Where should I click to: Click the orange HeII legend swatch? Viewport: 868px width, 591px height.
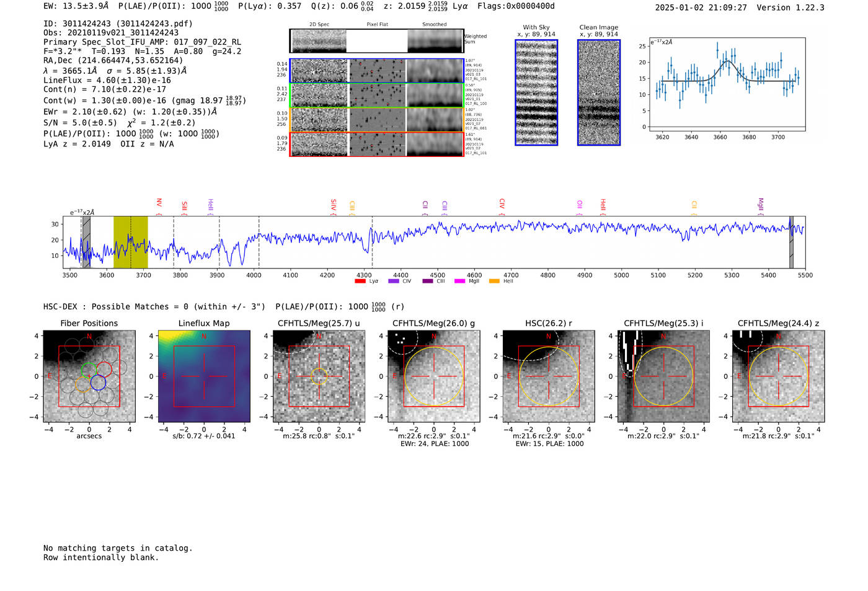click(x=494, y=282)
